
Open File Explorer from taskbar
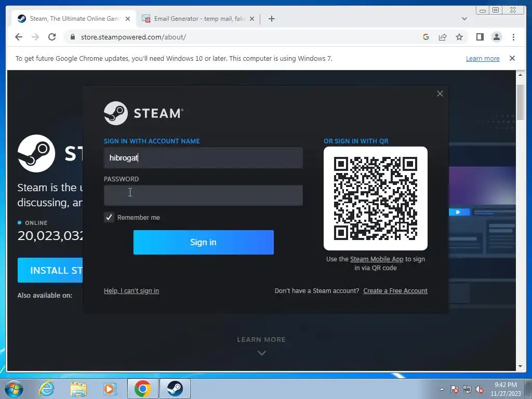point(78,389)
